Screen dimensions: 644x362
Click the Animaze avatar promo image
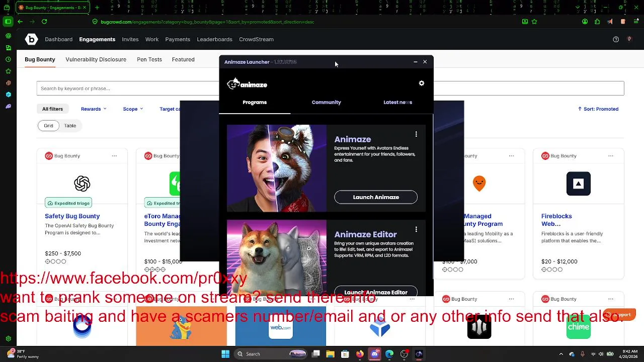277,168
